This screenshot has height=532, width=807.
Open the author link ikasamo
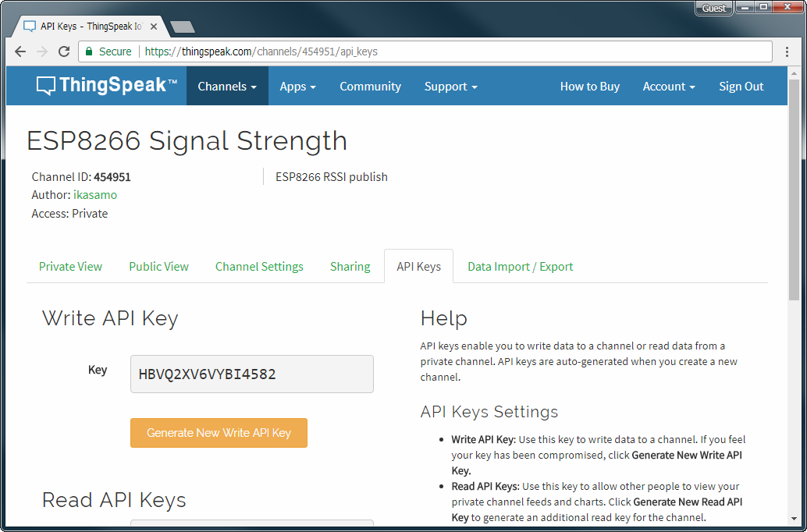95,195
